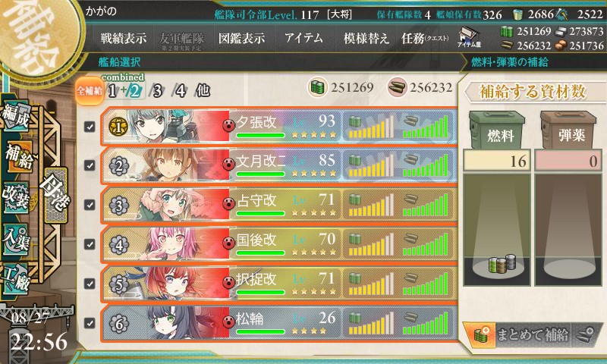Open the 工廠 factory sidebar icon
Viewport: 607px width, 364px height.
point(16,279)
